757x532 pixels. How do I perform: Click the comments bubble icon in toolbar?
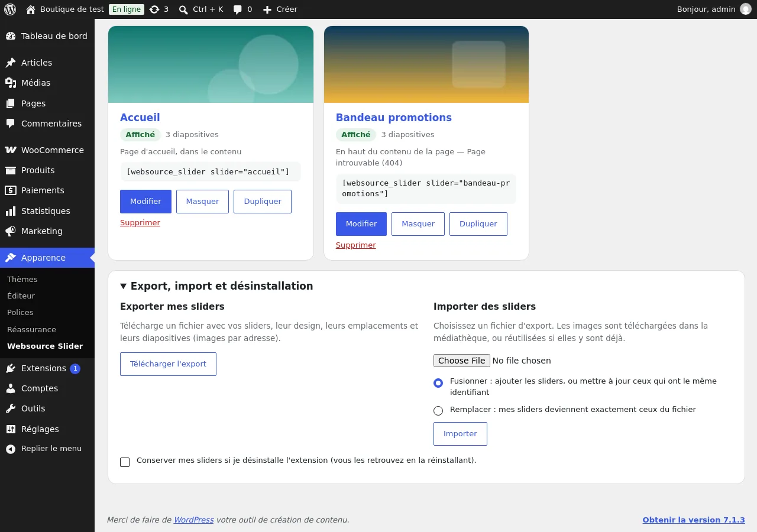pos(238,9)
